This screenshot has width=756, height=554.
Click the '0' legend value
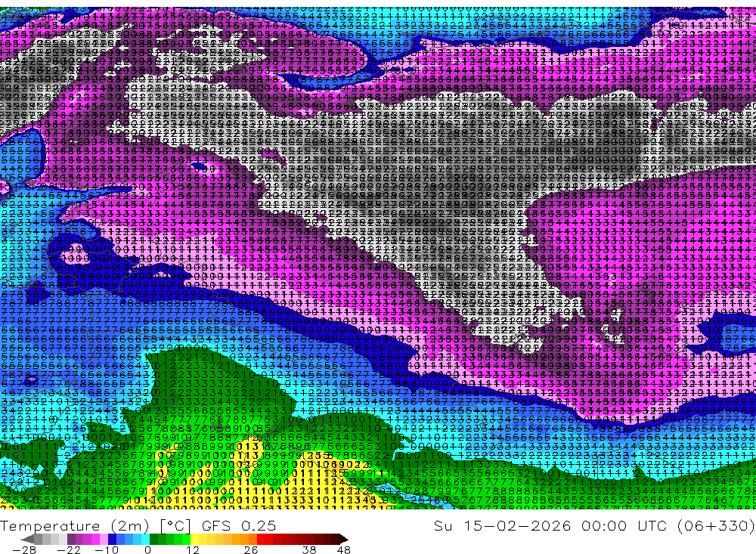[147, 549]
